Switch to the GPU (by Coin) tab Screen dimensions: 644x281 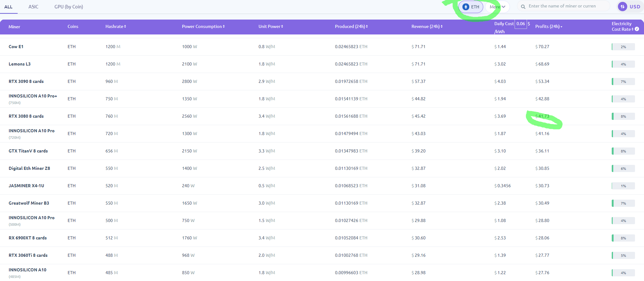[69, 7]
